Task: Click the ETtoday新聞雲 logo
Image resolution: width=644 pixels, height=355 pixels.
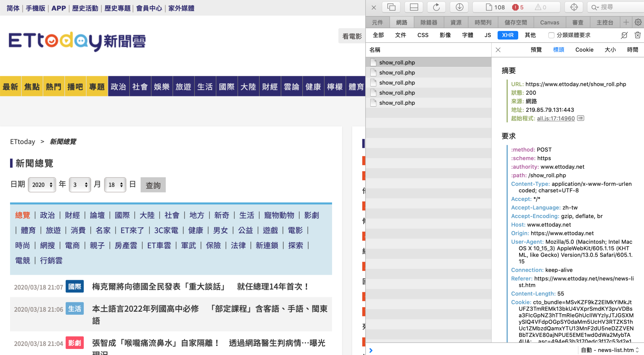Action: 77,41
